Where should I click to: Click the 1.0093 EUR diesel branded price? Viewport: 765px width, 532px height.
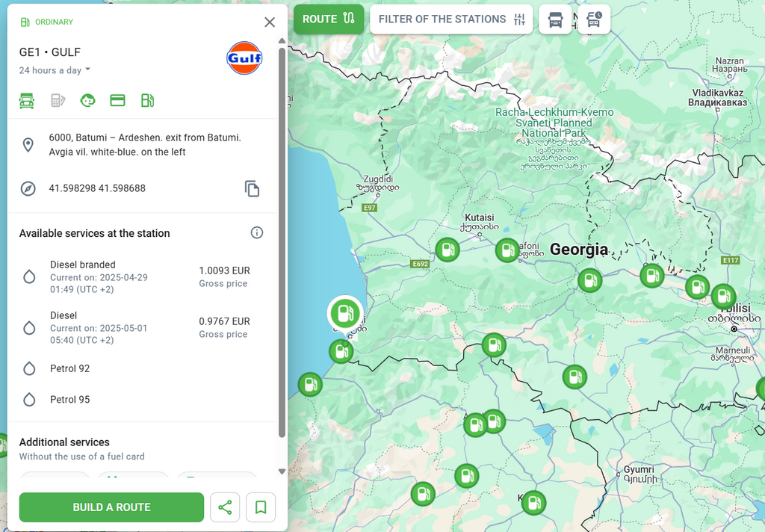[x=224, y=271]
